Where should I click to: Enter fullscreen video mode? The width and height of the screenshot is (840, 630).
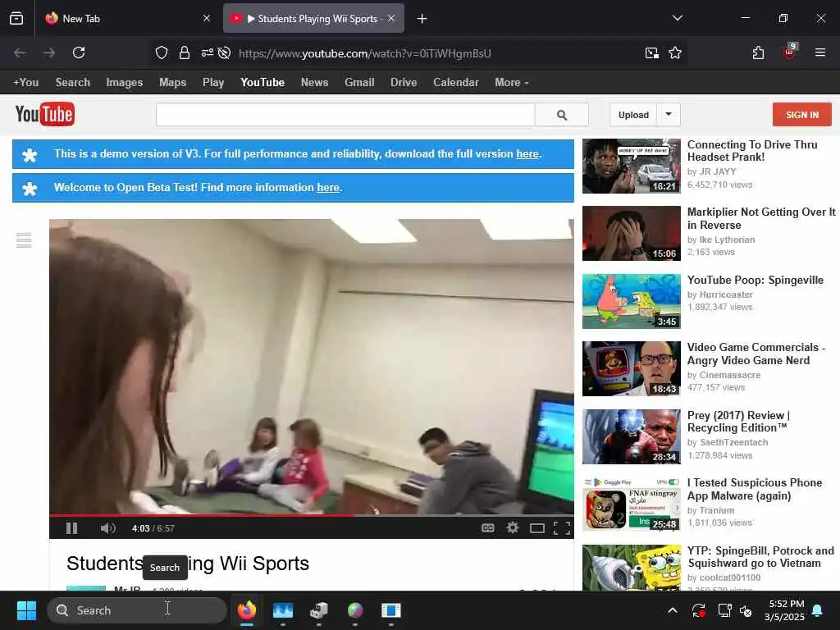[x=561, y=528]
